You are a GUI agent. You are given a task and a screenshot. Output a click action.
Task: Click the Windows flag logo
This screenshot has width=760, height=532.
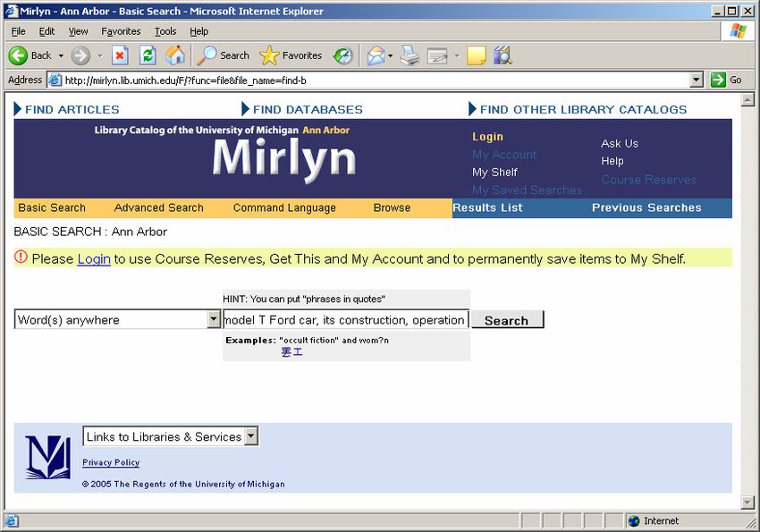coord(739,31)
